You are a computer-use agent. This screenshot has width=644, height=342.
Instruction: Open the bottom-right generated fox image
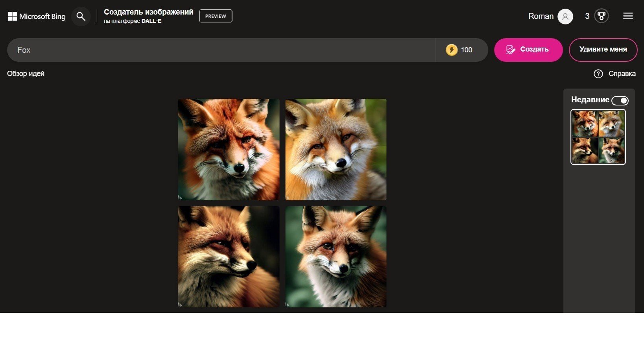(336, 257)
